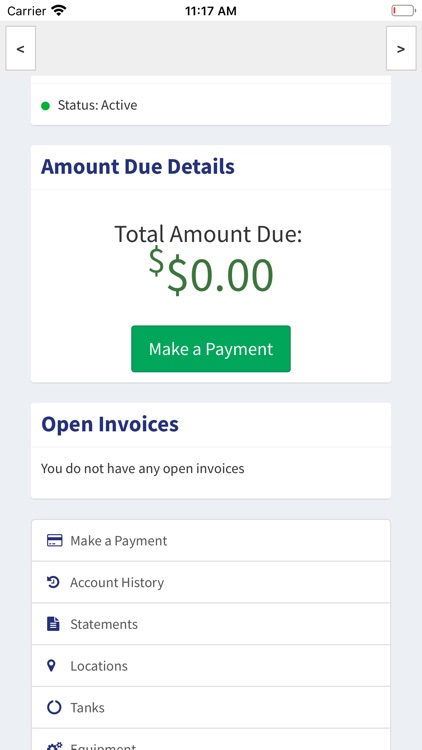Tap the Locations map pin icon
The height and width of the screenshot is (750, 422).
pos(52,665)
